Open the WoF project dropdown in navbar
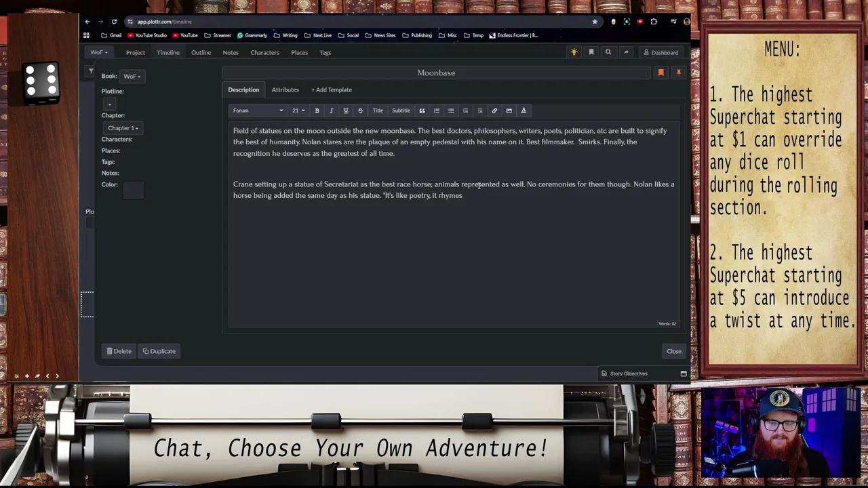 coord(99,52)
